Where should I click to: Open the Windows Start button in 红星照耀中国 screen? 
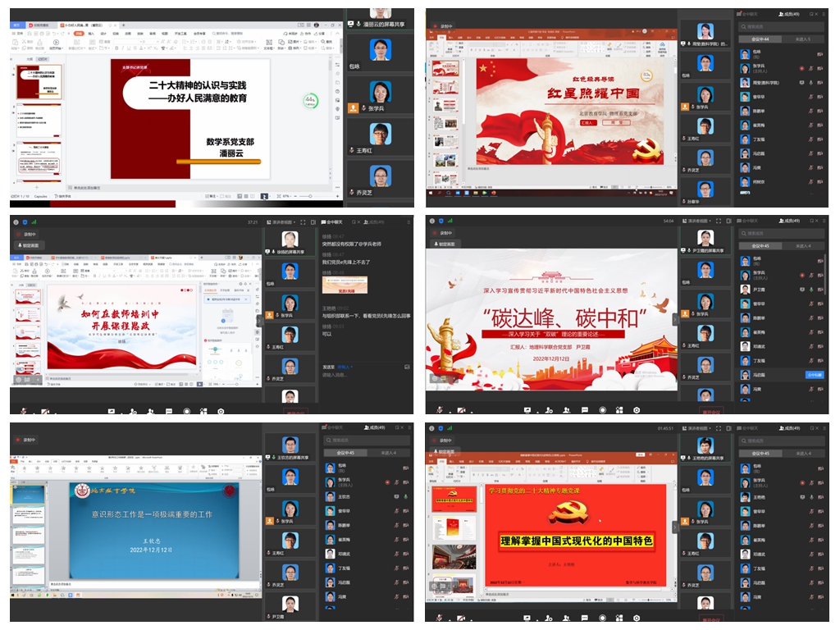coord(431,193)
